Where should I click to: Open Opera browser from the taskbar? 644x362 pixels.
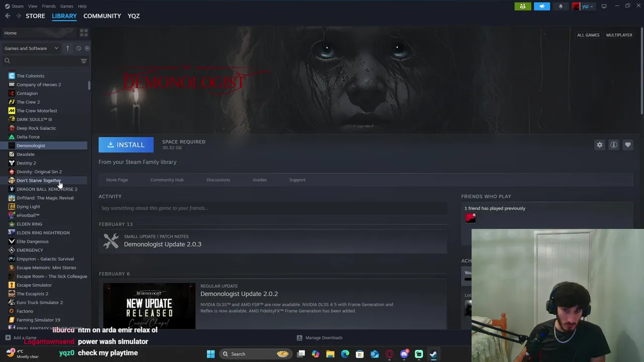(x=389, y=354)
